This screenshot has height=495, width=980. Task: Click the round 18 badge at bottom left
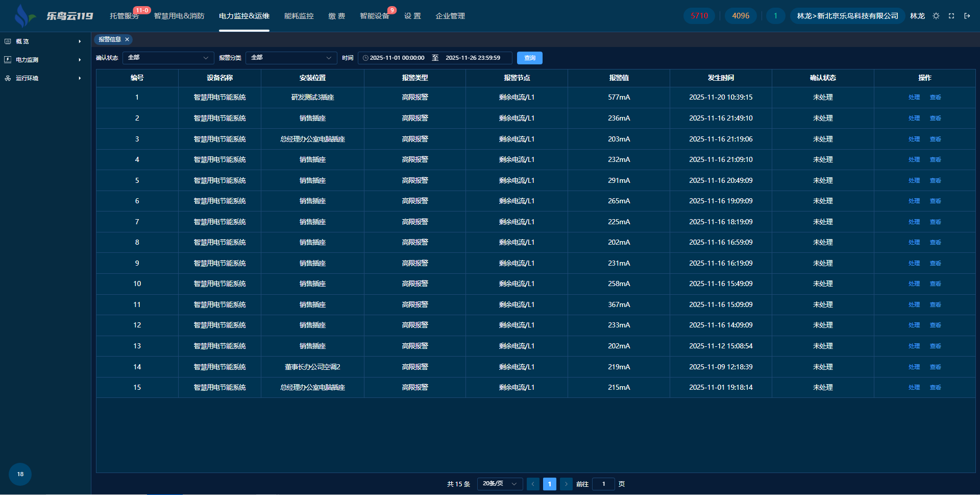(20, 474)
